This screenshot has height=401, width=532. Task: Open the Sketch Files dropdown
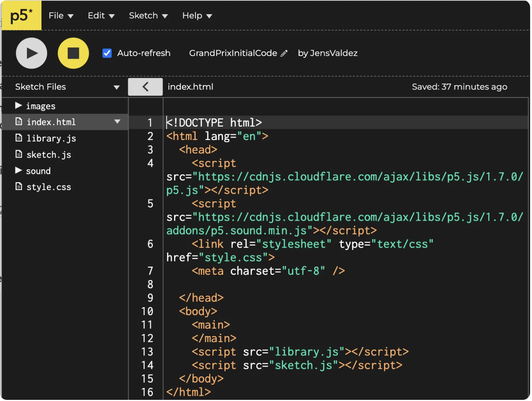coord(116,87)
